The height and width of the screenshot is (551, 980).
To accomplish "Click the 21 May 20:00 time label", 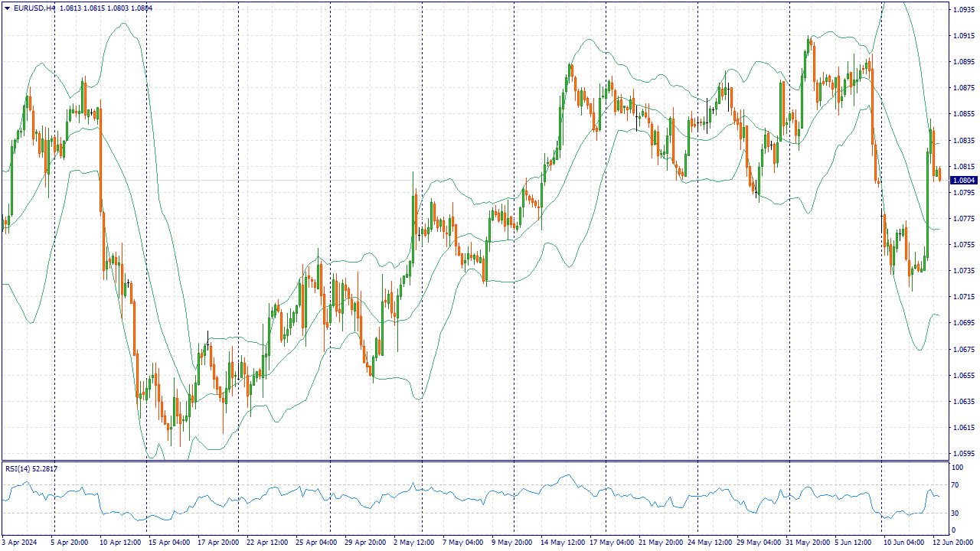I will coord(661,543).
